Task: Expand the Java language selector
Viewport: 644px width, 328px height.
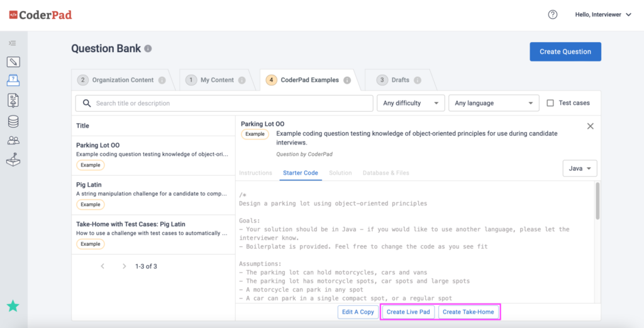Action: pos(579,168)
